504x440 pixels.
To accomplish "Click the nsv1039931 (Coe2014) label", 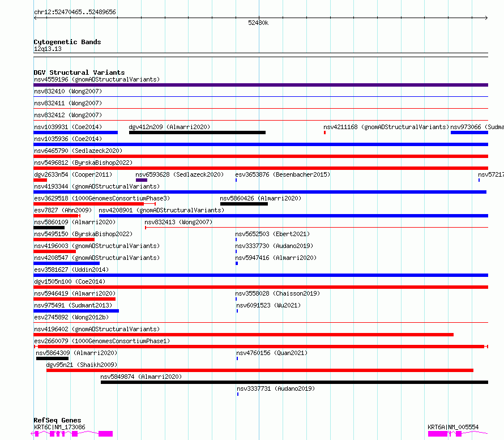I will tap(68, 127).
